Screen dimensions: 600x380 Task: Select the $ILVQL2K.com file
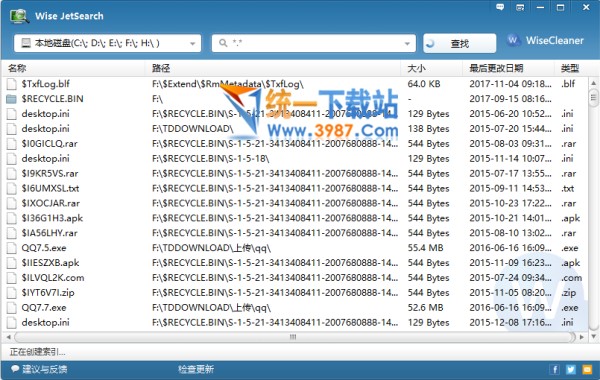coord(53,278)
